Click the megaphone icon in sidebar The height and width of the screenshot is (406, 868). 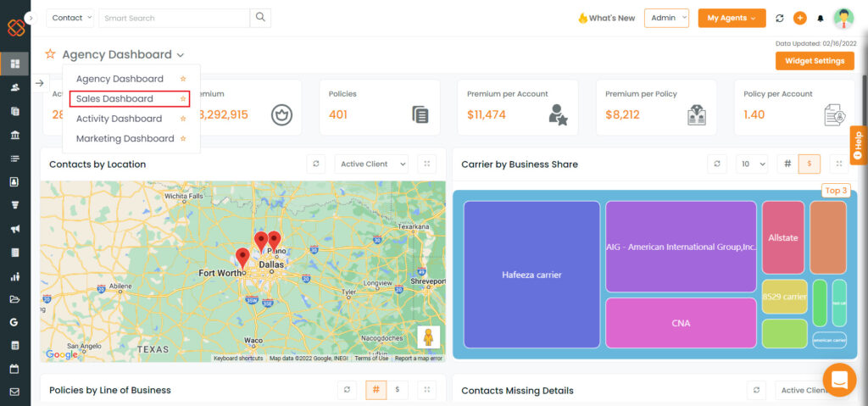(x=14, y=229)
